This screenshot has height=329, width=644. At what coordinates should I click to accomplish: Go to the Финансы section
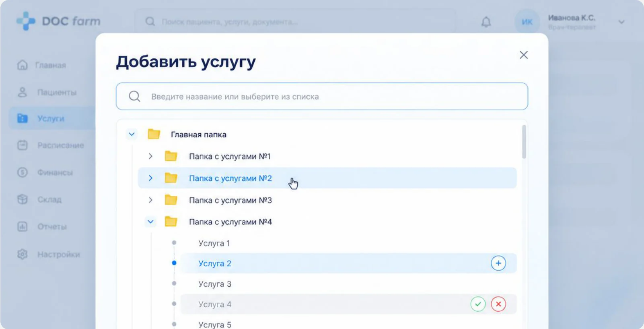55,173
